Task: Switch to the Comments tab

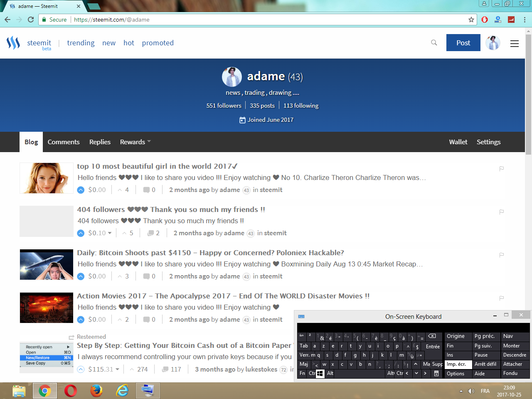Action: point(64,142)
